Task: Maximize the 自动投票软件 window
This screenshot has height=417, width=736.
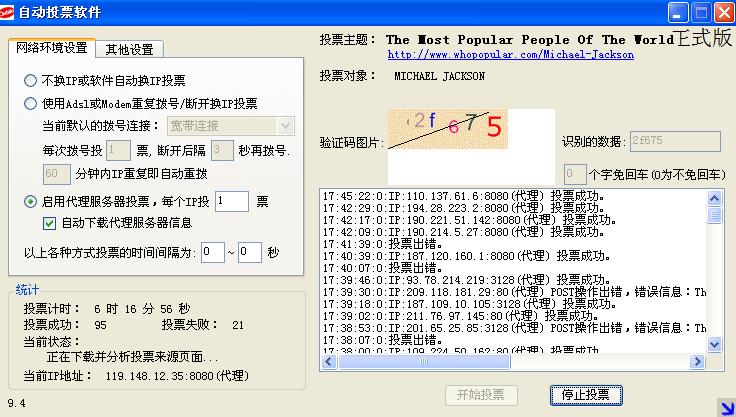Action: (x=700, y=13)
